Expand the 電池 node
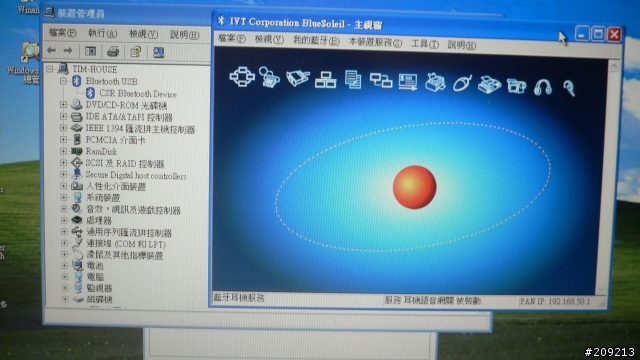This screenshot has width=640, height=360. (x=64, y=265)
